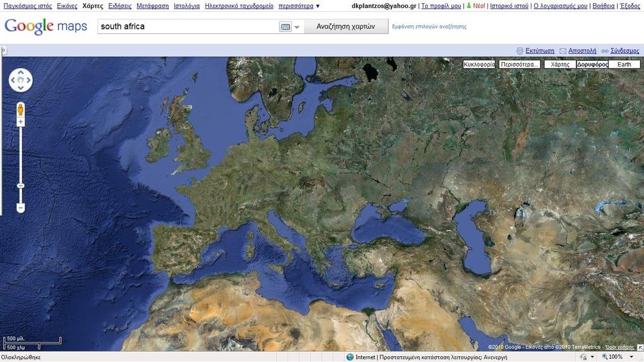
Task: Switch to the Earth view
Action: coord(625,65)
